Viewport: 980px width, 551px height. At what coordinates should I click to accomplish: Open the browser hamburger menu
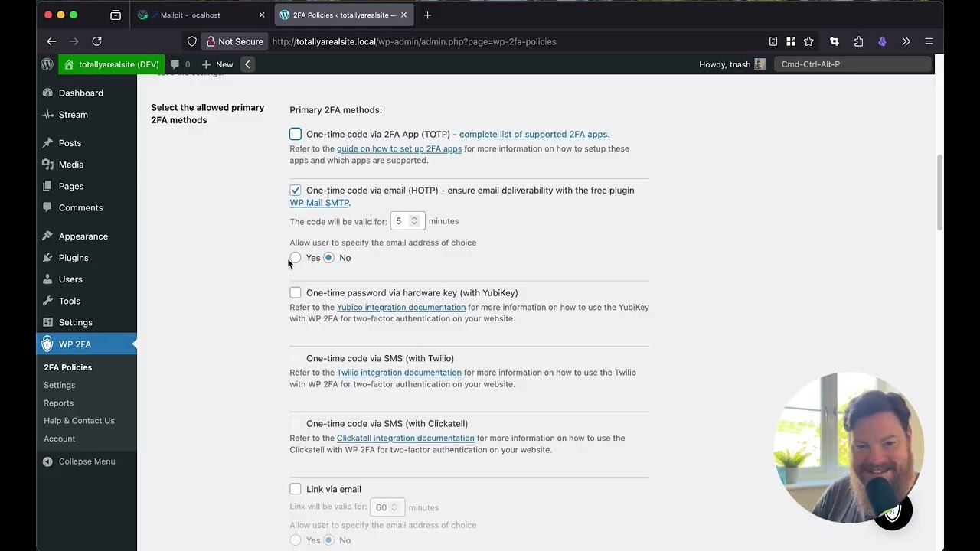tap(929, 41)
